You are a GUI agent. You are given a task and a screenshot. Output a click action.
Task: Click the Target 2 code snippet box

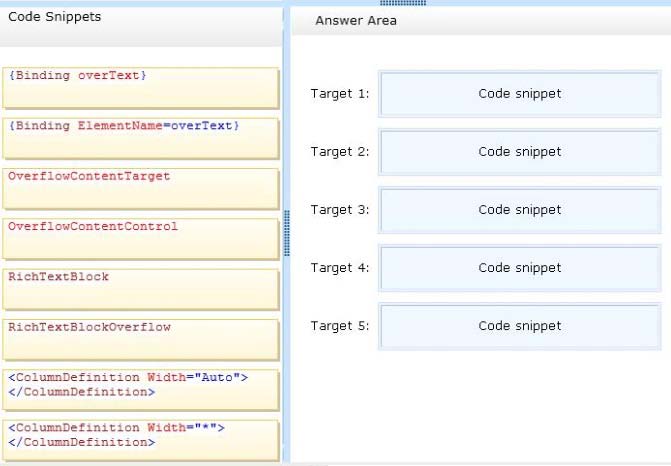point(520,152)
